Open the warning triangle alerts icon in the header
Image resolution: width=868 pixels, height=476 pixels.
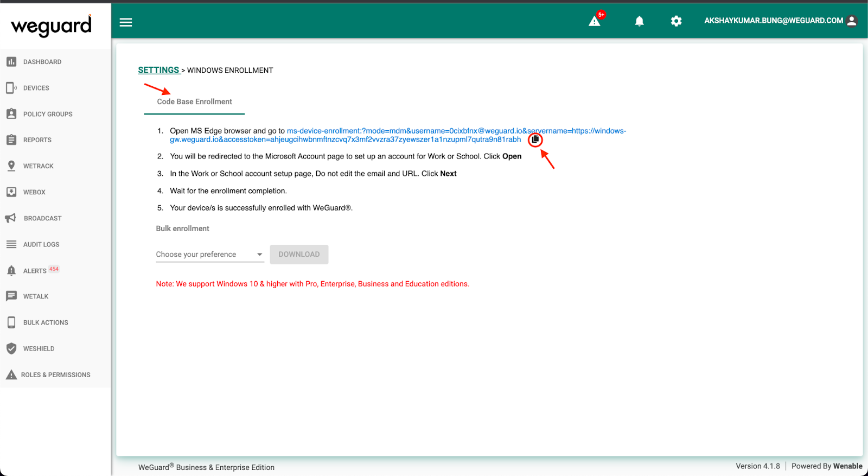click(x=595, y=21)
